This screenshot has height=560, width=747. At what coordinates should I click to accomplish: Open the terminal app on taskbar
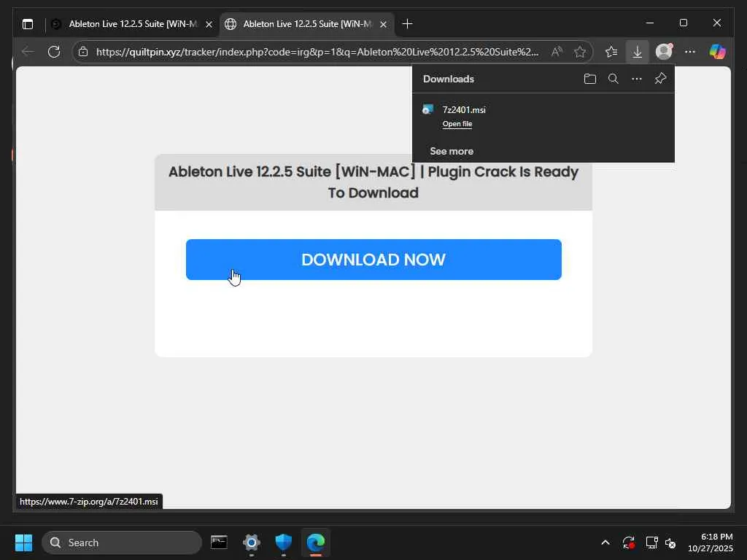tap(219, 542)
